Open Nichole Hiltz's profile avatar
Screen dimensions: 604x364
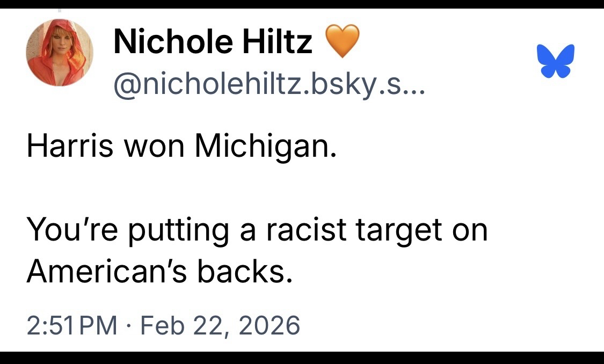pyautogui.click(x=59, y=53)
